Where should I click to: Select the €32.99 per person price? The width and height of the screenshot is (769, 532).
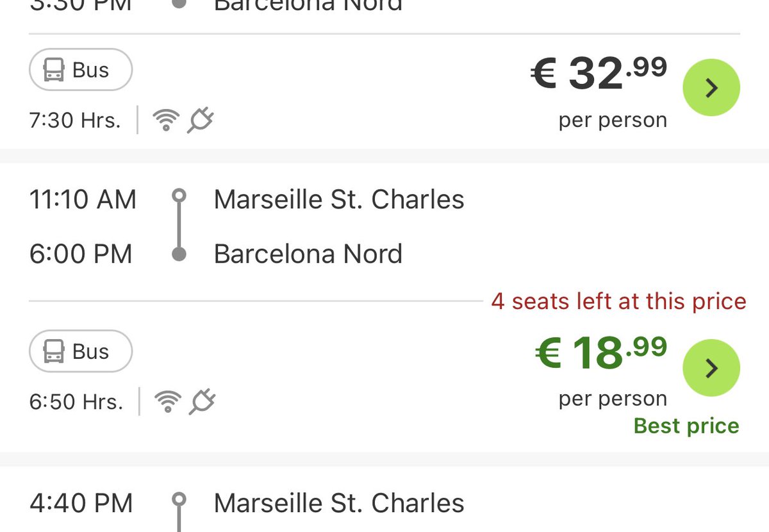[599, 74]
